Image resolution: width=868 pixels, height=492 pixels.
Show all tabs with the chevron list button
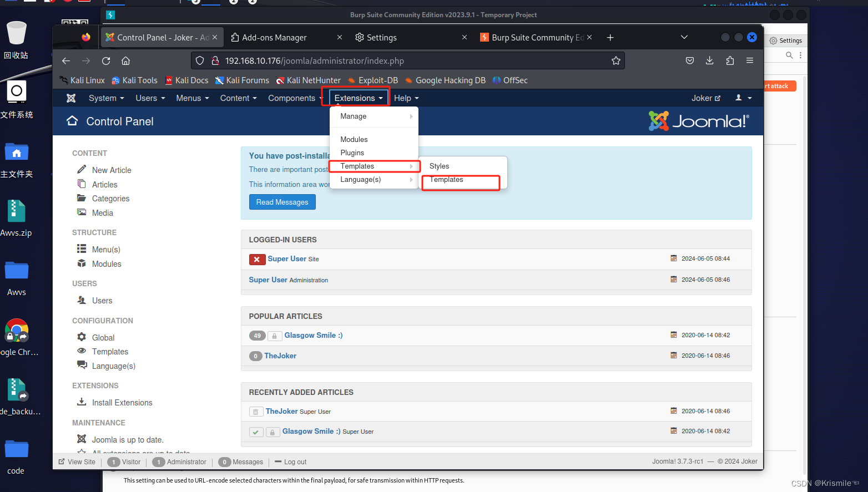pos(684,38)
